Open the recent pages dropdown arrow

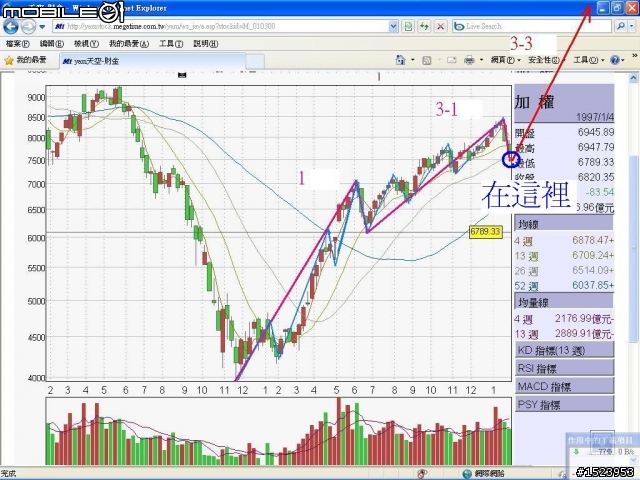(x=42, y=27)
